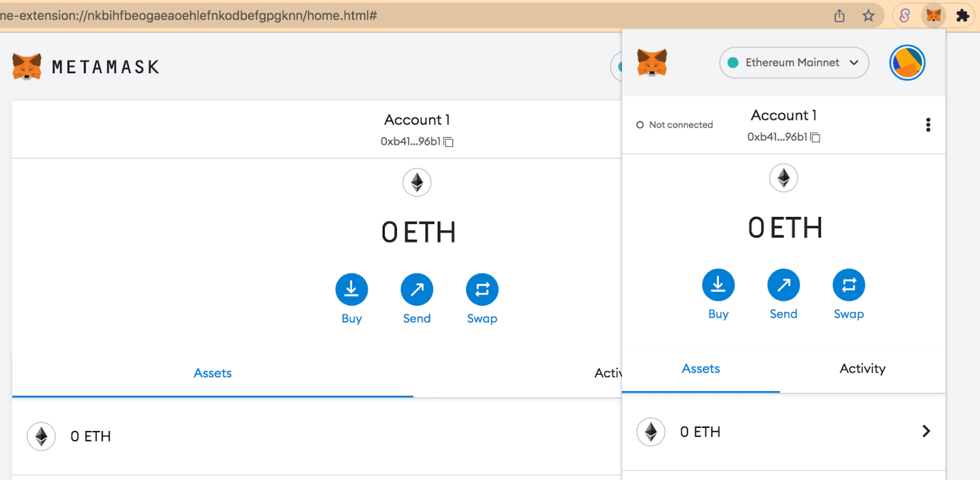Click the Buy icon in popup panel
The image size is (980, 480).
718,285
